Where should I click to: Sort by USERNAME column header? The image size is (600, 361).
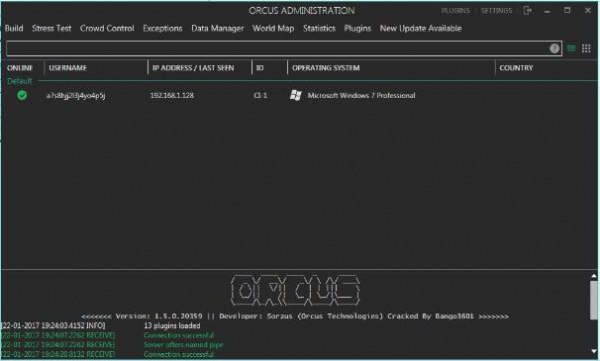[x=68, y=68]
